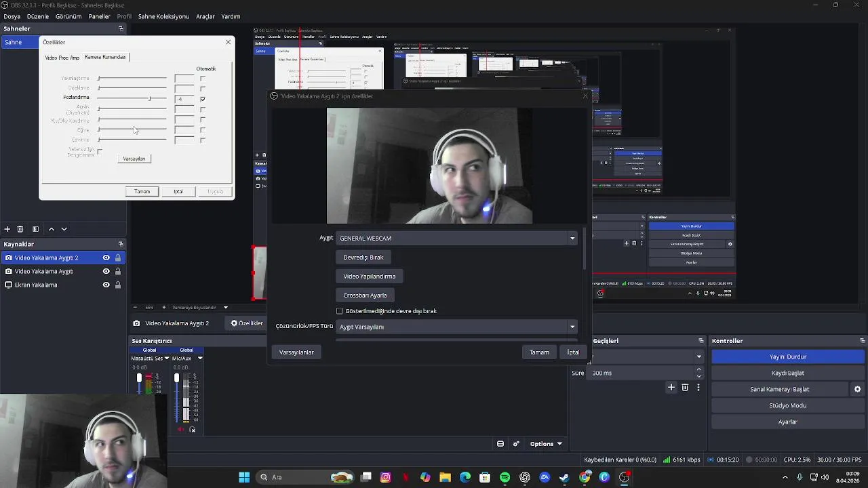Toggle monitoring headphone icon under Mic/Aux

[193, 430]
